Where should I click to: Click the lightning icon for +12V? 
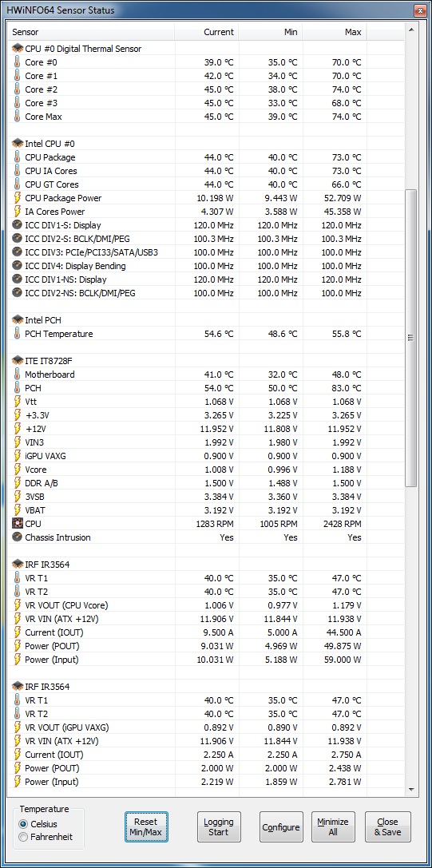point(18,429)
